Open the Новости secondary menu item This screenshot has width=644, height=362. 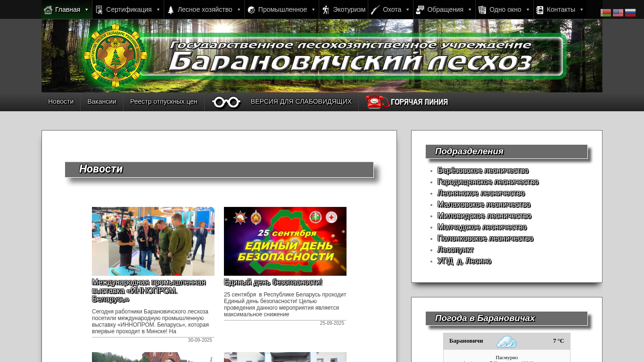[x=61, y=101]
